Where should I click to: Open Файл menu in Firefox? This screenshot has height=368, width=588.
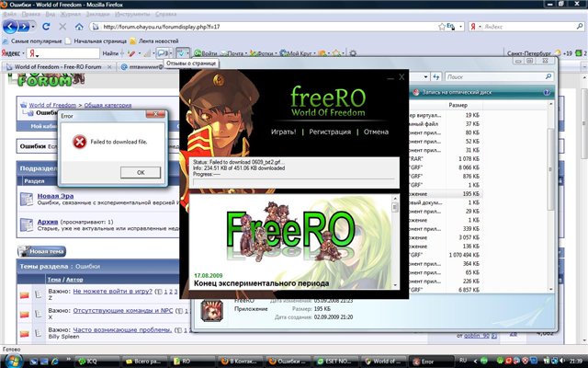click(9, 14)
